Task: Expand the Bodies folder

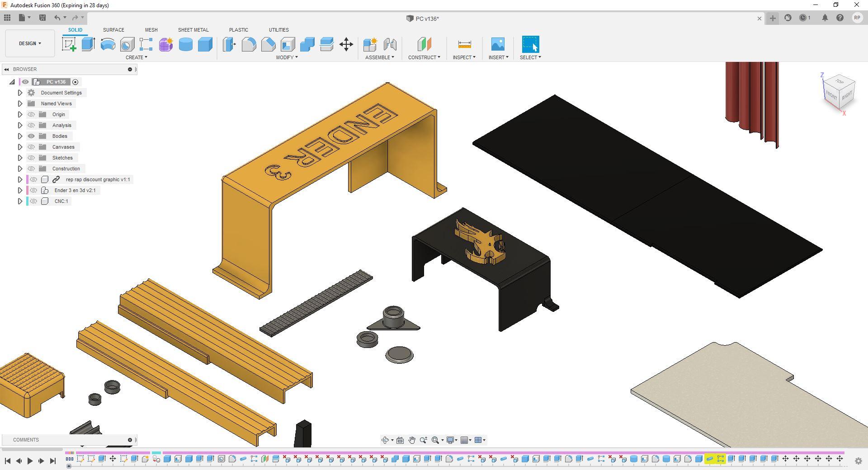Action: 20,136
